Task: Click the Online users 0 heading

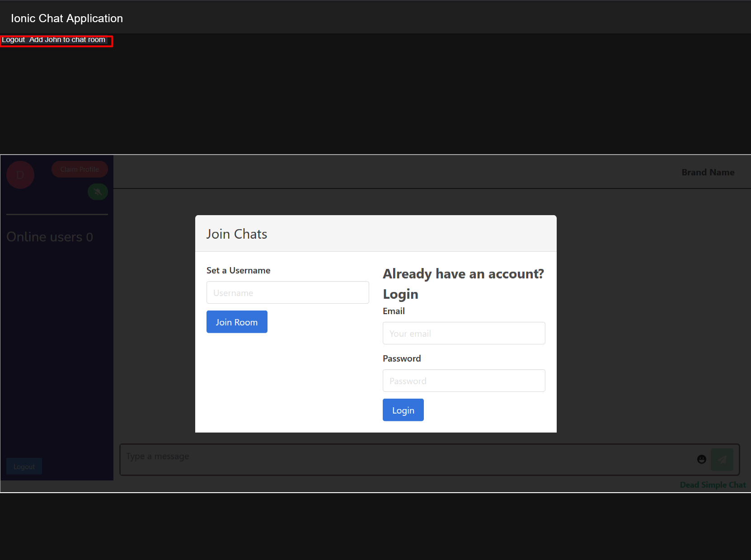Action: click(50, 237)
